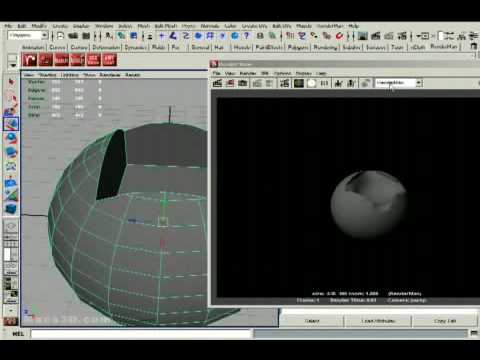Image resolution: width=480 pixels, height=360 pixels.
Task: Switch to the Deformation shelf tab
Action: tap(106, 47)
